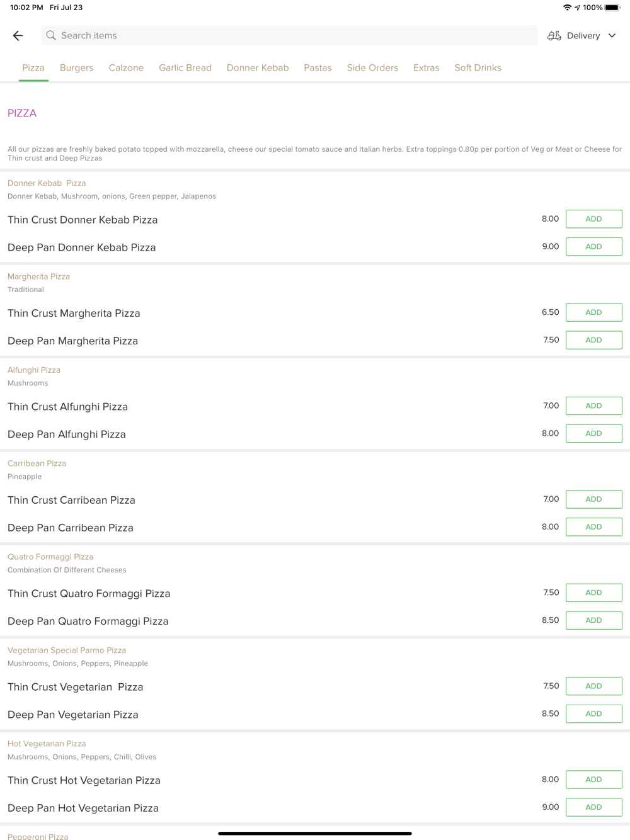This screenshot has height=840, width=630.
Task: Switch to the Soft Drinks tab
Action: 478,68
